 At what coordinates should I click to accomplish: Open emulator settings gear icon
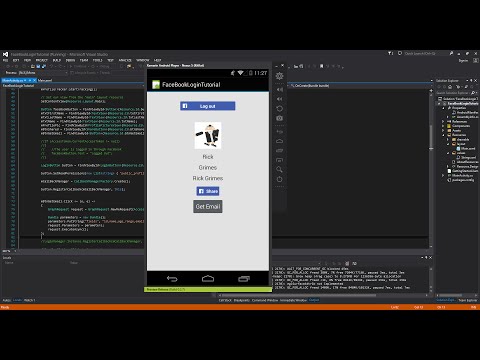279,76
